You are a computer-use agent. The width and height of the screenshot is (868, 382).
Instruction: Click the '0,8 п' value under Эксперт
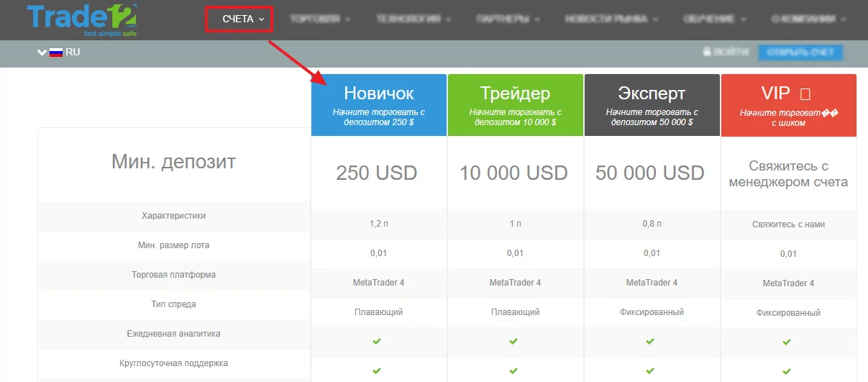[x=652, y=224]
